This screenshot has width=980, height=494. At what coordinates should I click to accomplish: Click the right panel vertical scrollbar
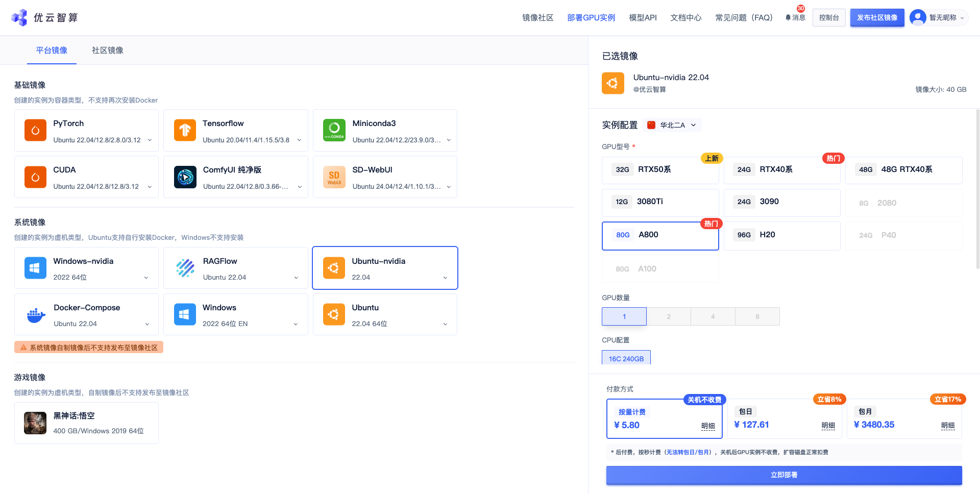click(x=977, y=189)
